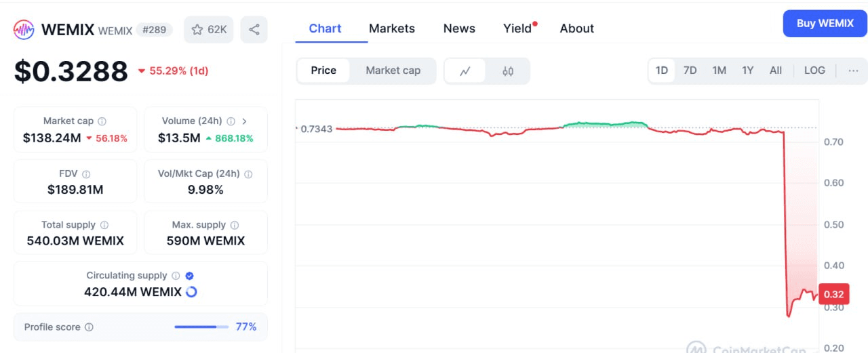Click the $138.24M market cap value
This screenshot has height=353, width=868.
52,138
